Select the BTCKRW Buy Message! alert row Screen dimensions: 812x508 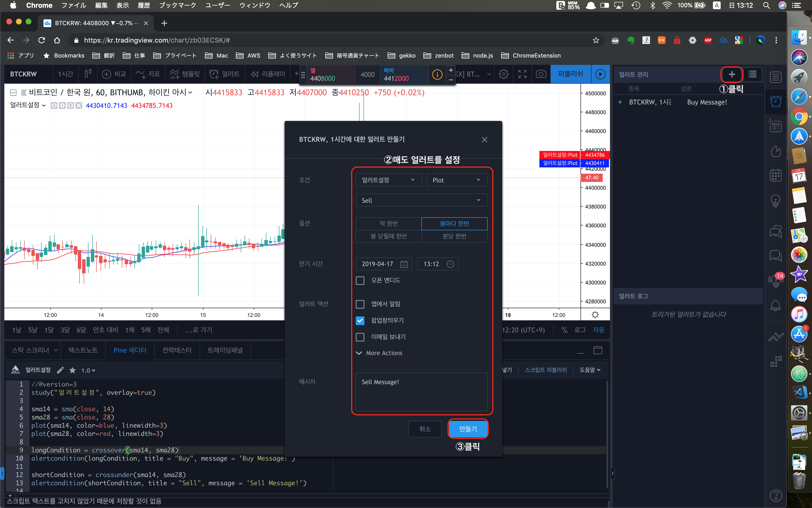pyautogui.click(x=688, y=102)
